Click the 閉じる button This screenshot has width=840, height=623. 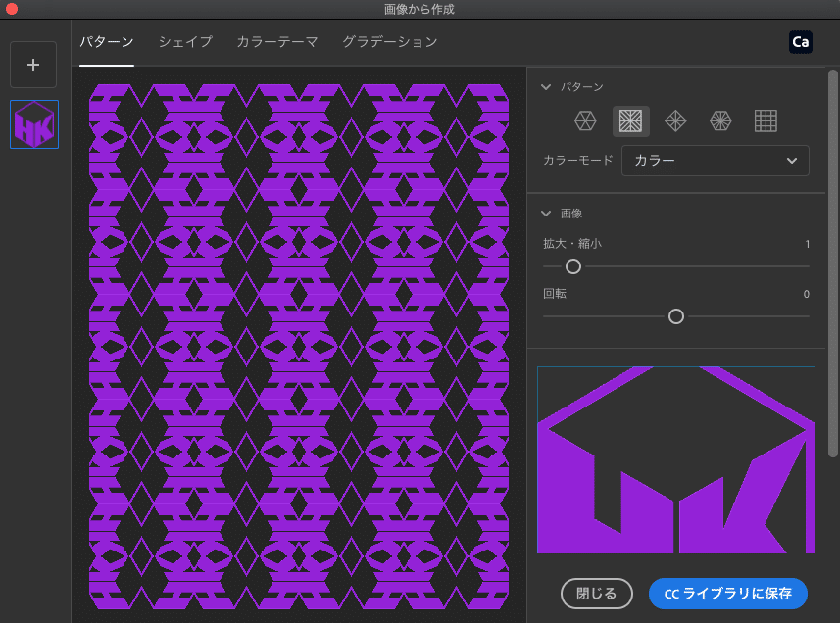click(x=596, y=594)
